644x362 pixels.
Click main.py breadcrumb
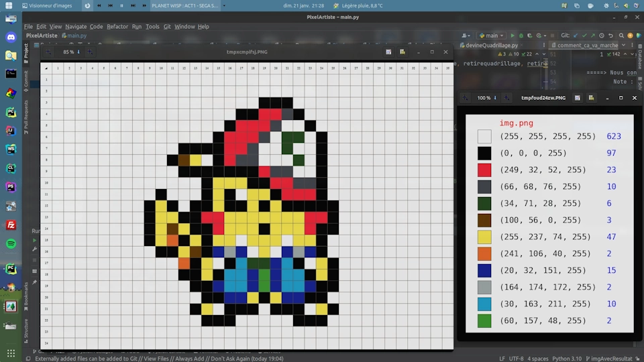click(x=74, y=36)
